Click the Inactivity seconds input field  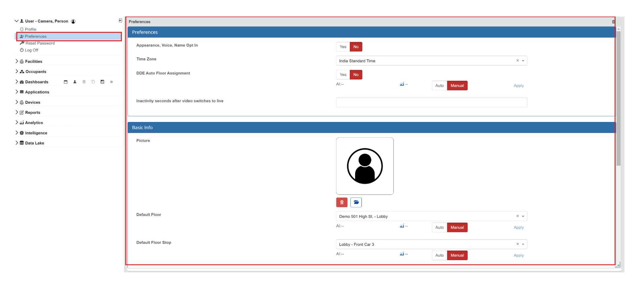pyautogui.click(x=431, y=102)
